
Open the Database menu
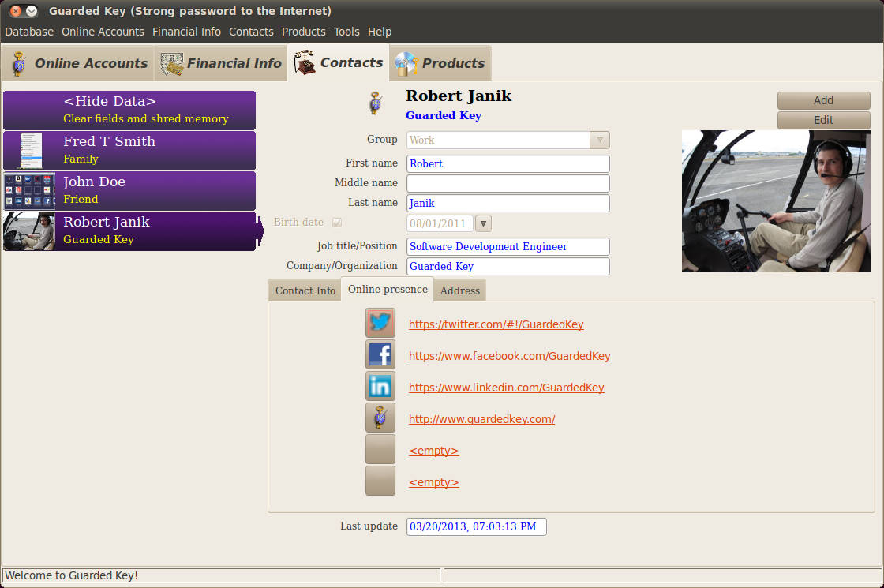click(x=29, y=32)
